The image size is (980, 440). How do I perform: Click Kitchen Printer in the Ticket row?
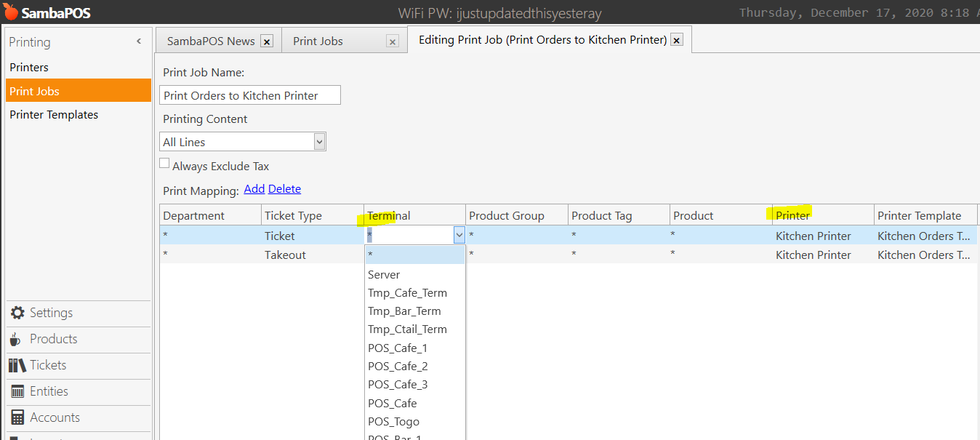coord(823,236)
